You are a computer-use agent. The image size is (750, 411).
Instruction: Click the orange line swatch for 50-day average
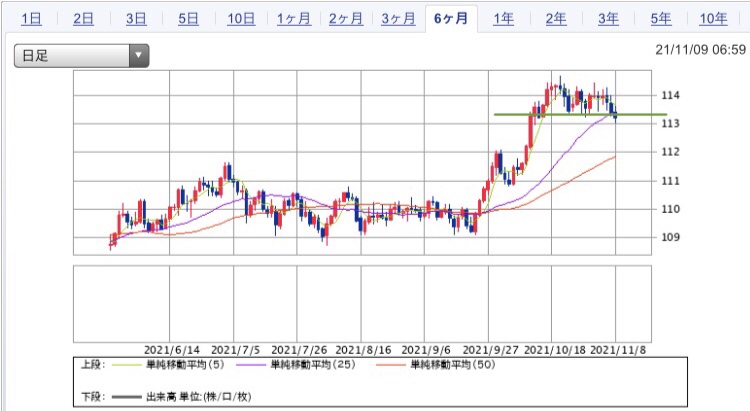click(x=391, y=365)
